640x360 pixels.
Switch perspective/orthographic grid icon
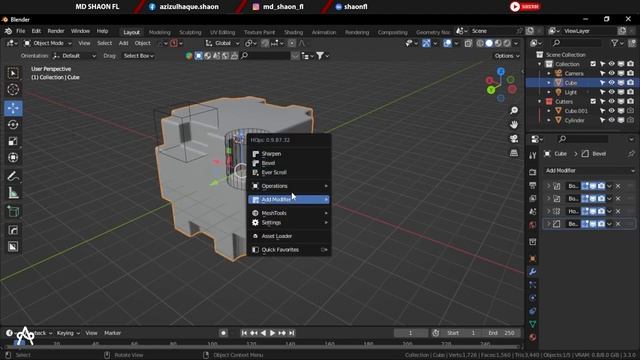point(514,153)
